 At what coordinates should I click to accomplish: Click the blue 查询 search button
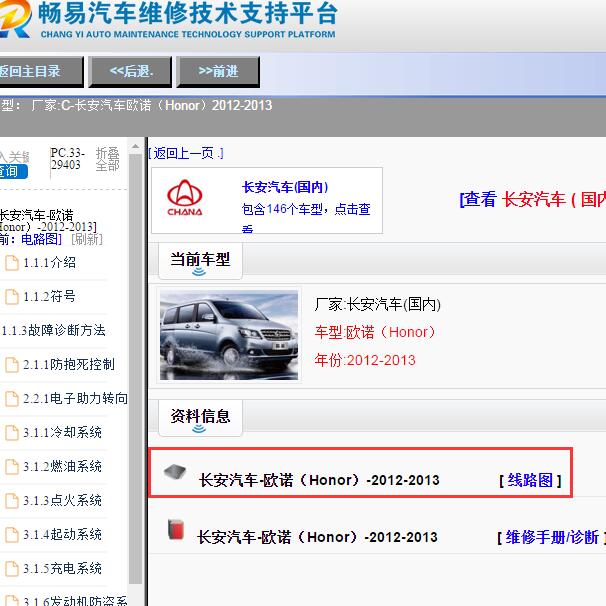(x=13, y=171)
